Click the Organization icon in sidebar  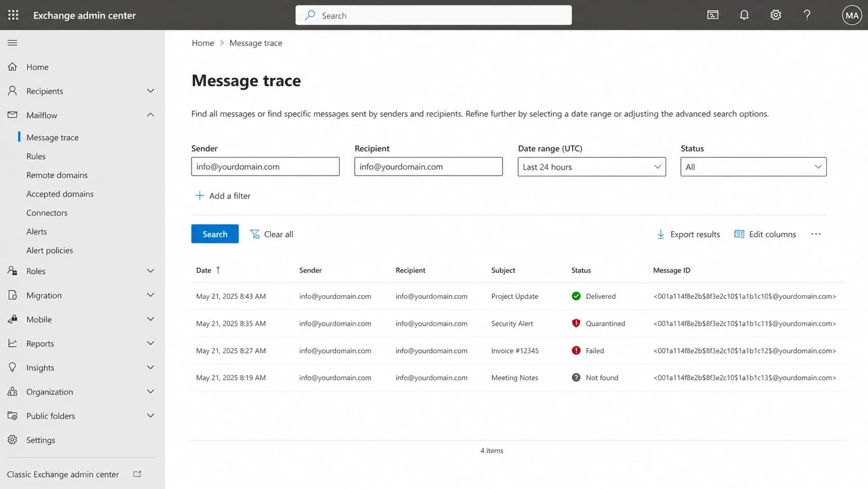pyautogui.click(x=12, y=391)
